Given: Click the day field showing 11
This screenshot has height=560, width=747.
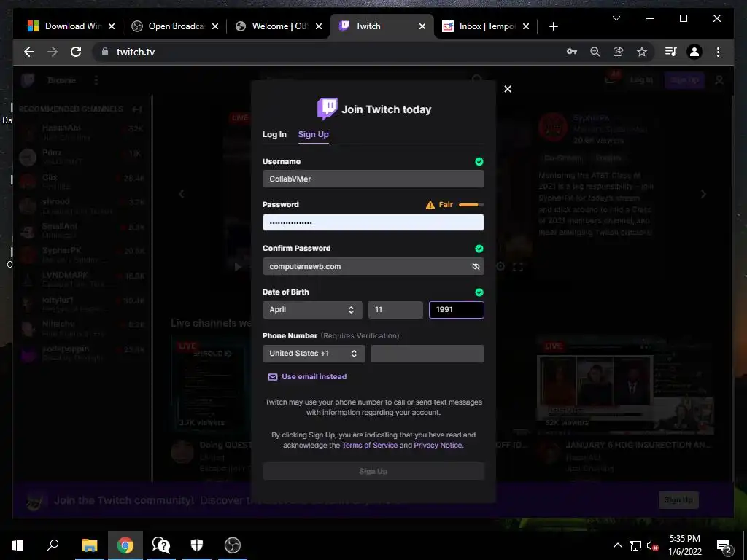Looking at the screenshot, I should [x=395, y=309].
